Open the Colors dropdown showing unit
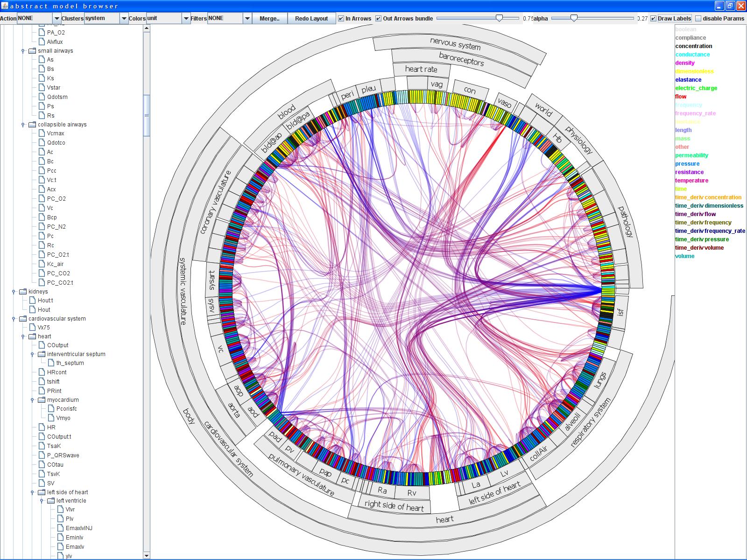Image resolution: width=747 pixels, height=560 pixels. 186,19
